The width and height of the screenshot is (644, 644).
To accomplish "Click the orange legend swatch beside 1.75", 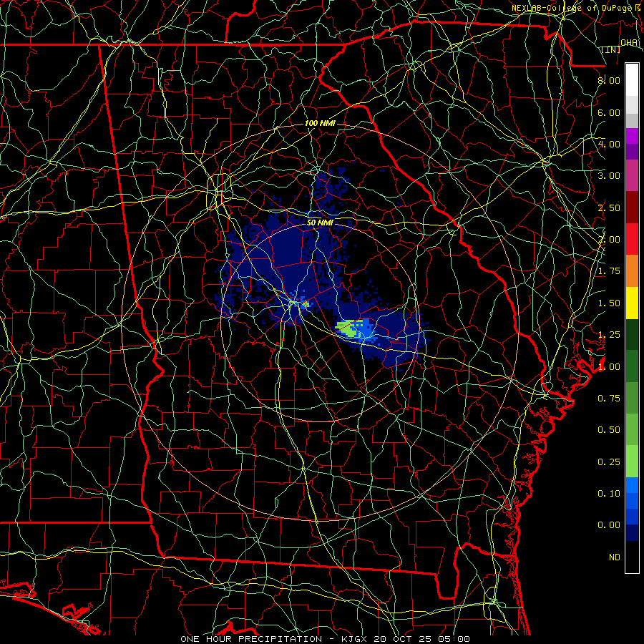I will click(632, 271).
